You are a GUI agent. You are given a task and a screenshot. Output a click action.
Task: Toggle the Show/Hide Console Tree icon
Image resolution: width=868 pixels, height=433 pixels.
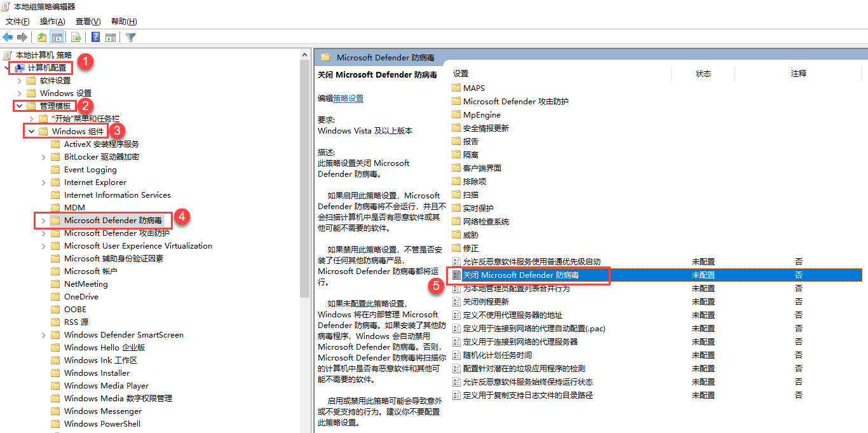[x=57, y=38]
